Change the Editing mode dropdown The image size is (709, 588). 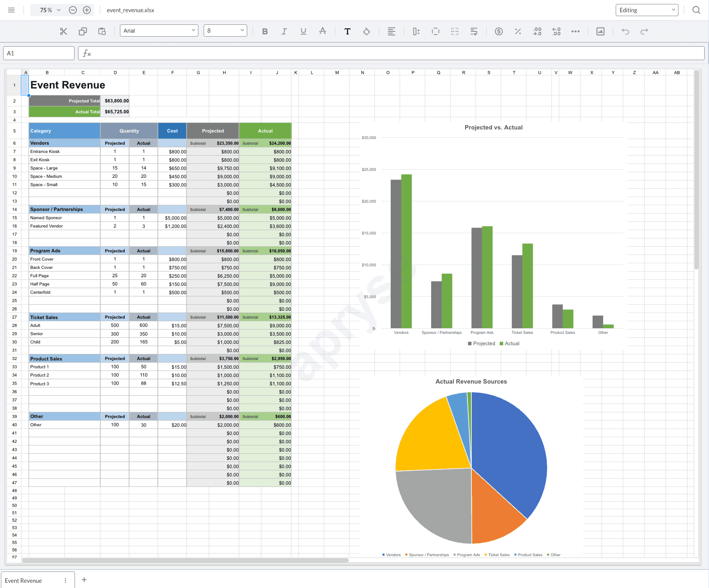pos(647,10)
